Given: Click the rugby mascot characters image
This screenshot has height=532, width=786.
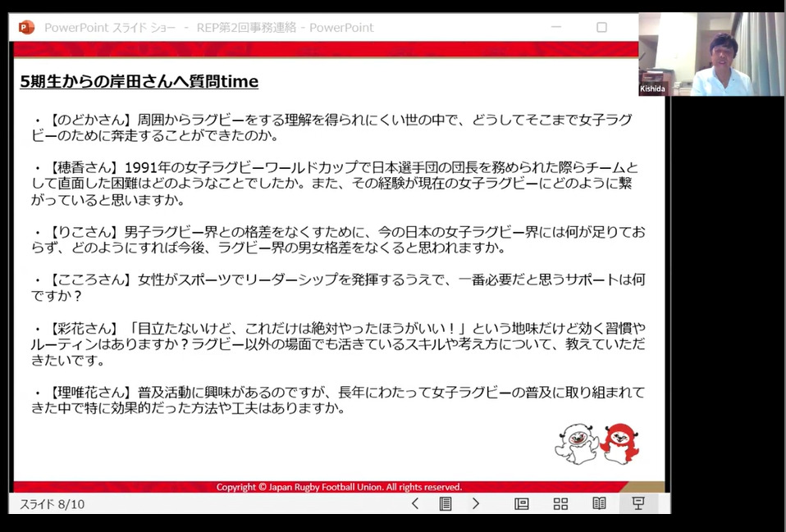Looking at the screenshot, I should click(x=596, y=445).
